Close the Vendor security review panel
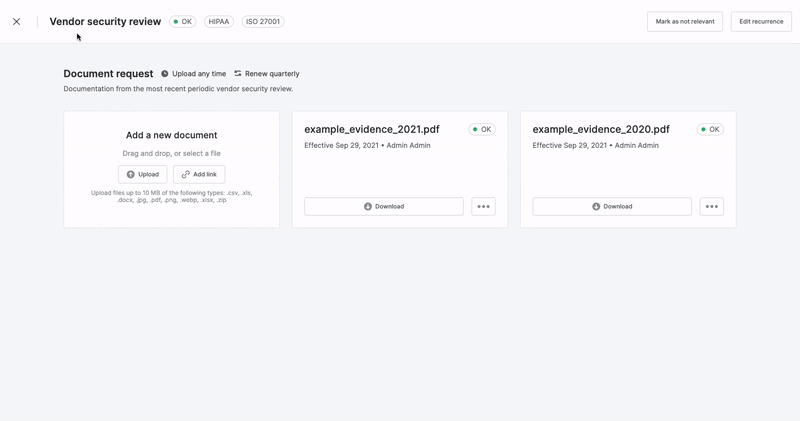Screen dimensions: 800x421 point(16,21)
